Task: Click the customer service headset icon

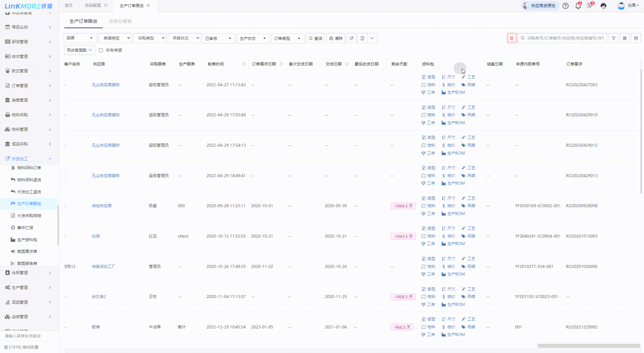Action: tap(603, 6)
